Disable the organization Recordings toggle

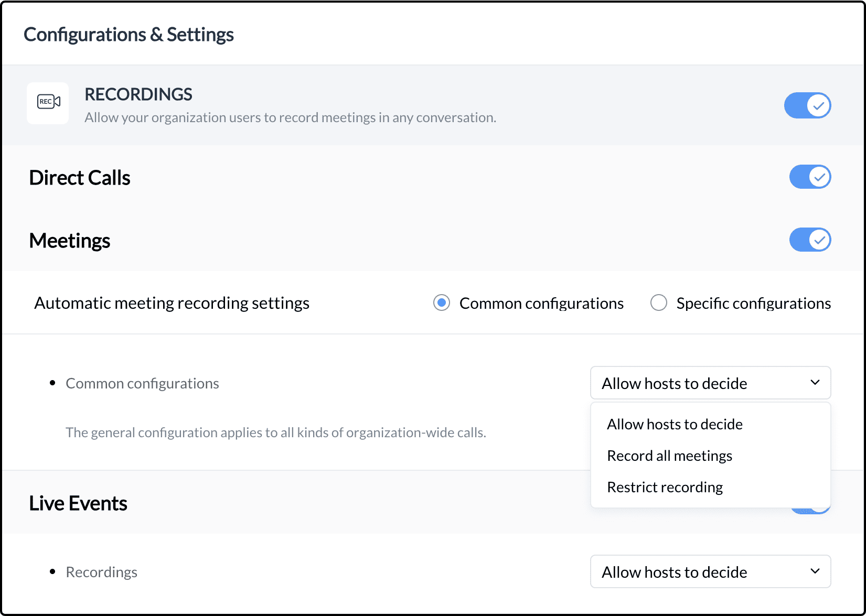[x=807, y=105]
